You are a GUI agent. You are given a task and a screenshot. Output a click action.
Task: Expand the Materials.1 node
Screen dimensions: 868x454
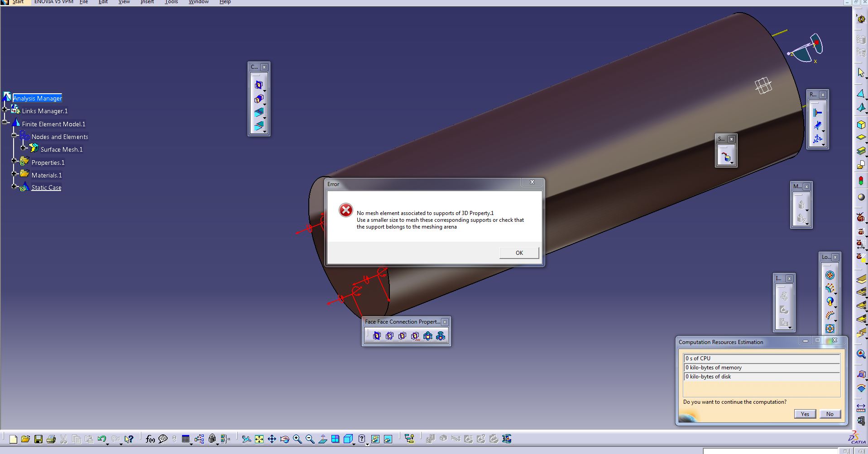click(x=14, y=173)
